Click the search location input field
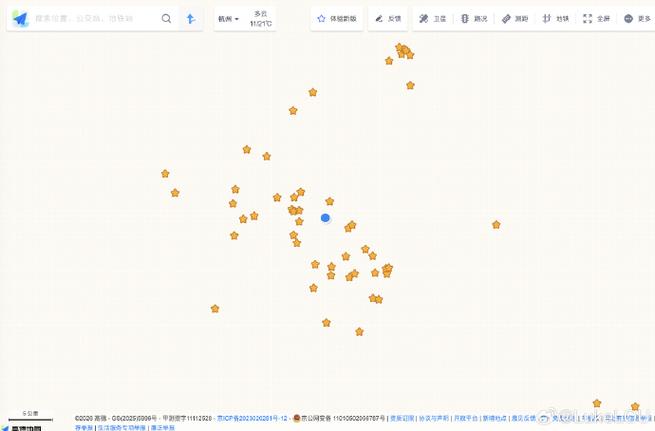The width and height of the screenshot is (655, 431). 95,18
